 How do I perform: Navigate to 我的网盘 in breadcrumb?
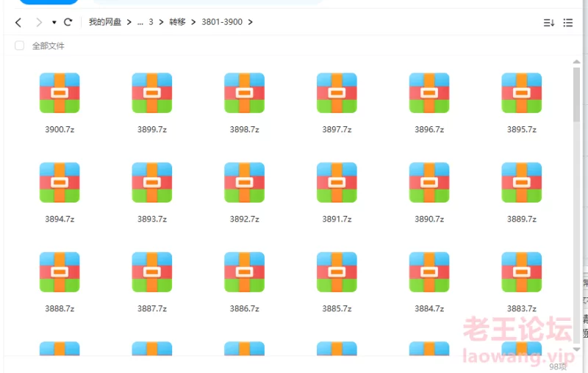(x=105, y=22)
